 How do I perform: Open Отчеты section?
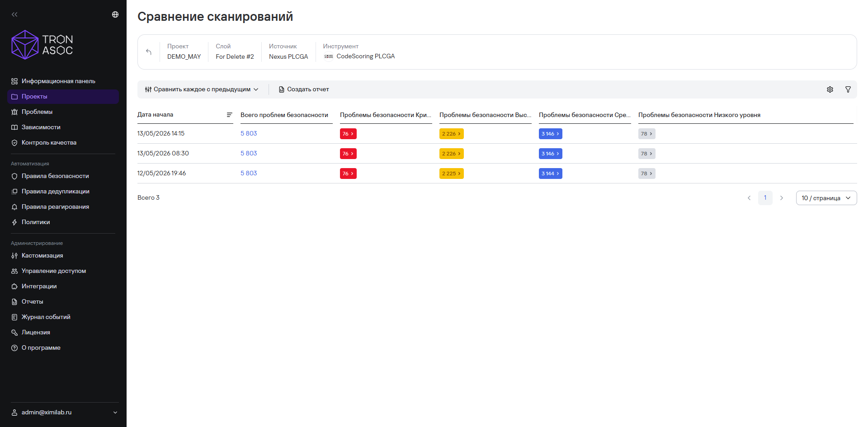(63, 302)
